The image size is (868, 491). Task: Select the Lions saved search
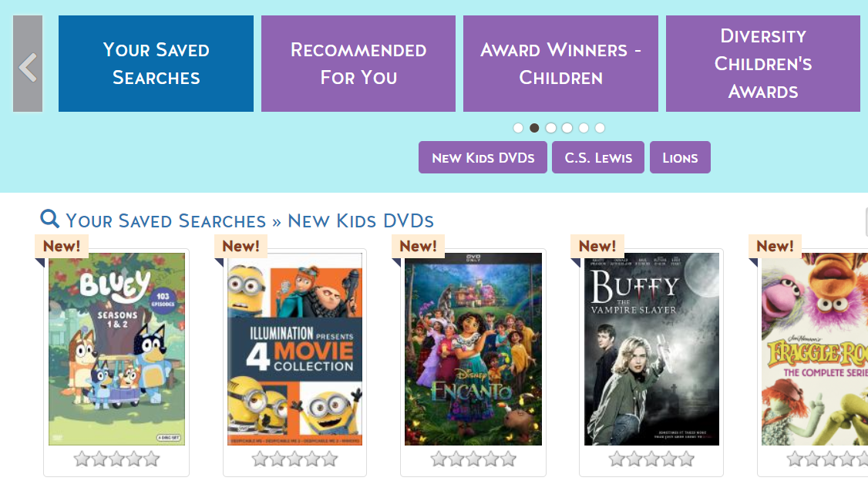pos(680,158)
